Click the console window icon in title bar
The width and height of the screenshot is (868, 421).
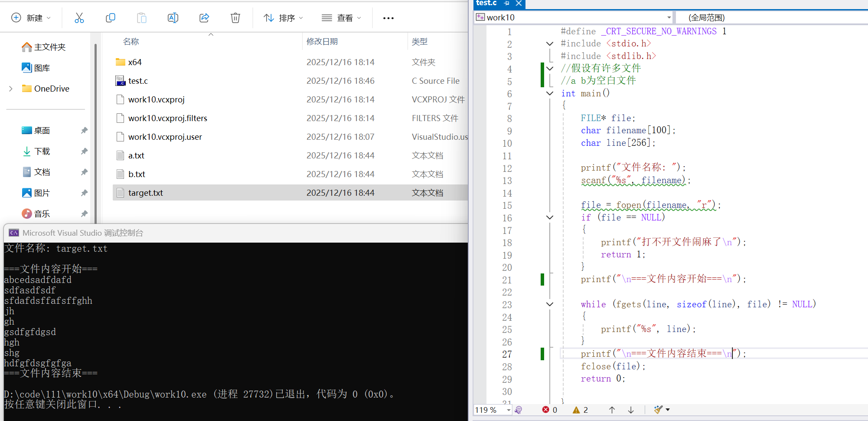(x=14, y=233)
